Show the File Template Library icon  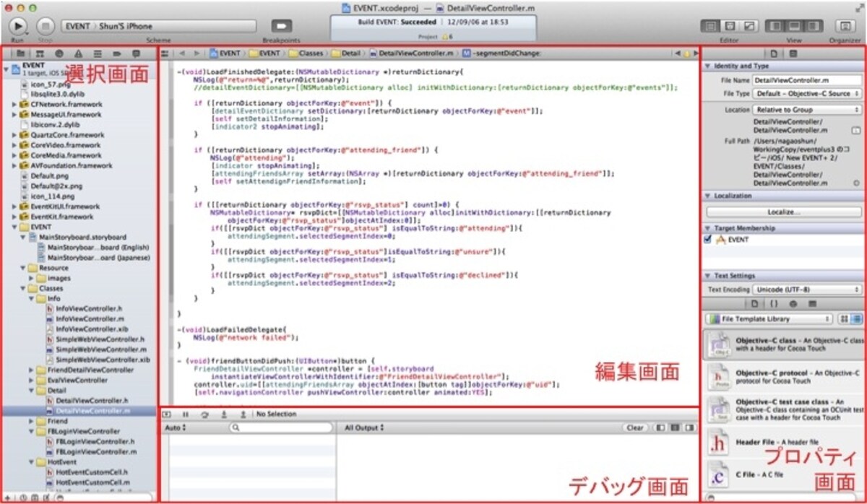[755, 304]
